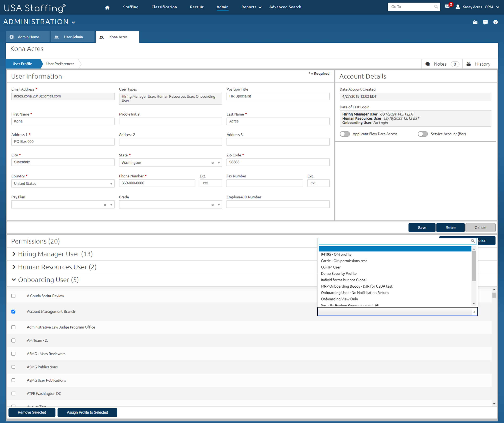Click the Remove Selected button
This screenshot has height=423, width=504.
(x=32, y=413)
